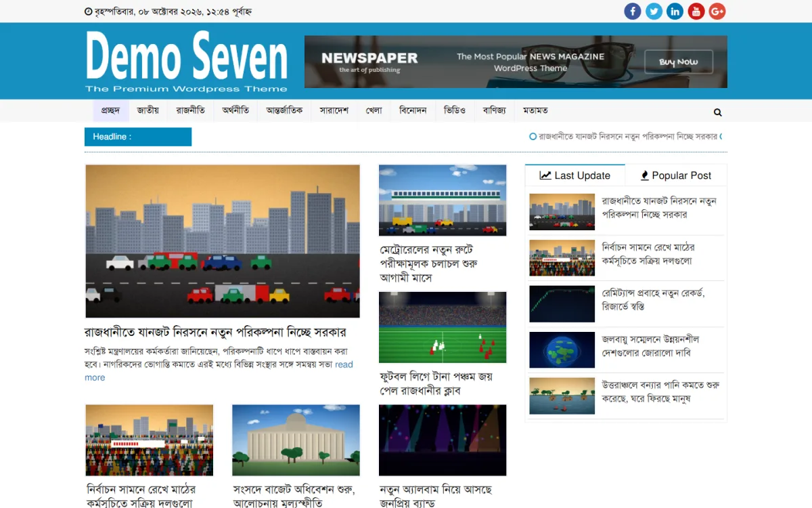This screenshot has height=508, width=812.
Task: Click the Newspaper theme banner ad
Action: point(516,62)
